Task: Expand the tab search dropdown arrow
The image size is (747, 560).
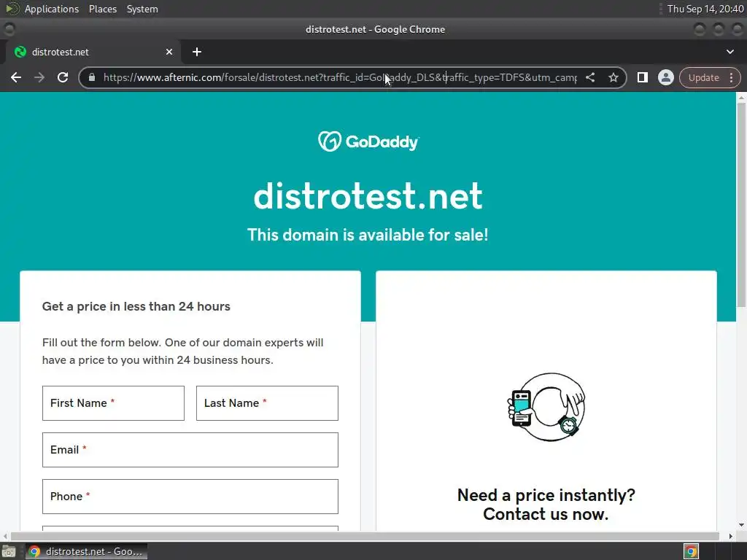Action: [x=729, y=52]
